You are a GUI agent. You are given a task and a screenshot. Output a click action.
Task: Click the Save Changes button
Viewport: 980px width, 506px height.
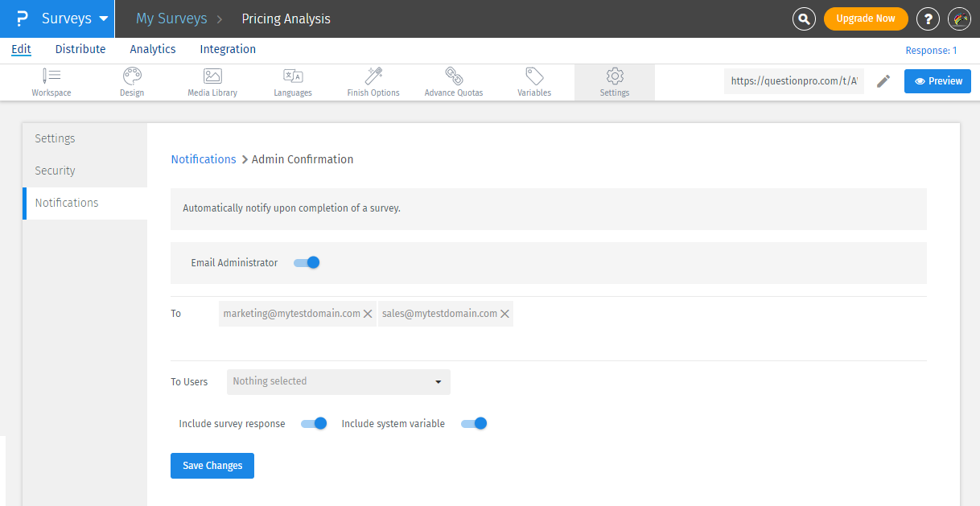coord(212,466)
